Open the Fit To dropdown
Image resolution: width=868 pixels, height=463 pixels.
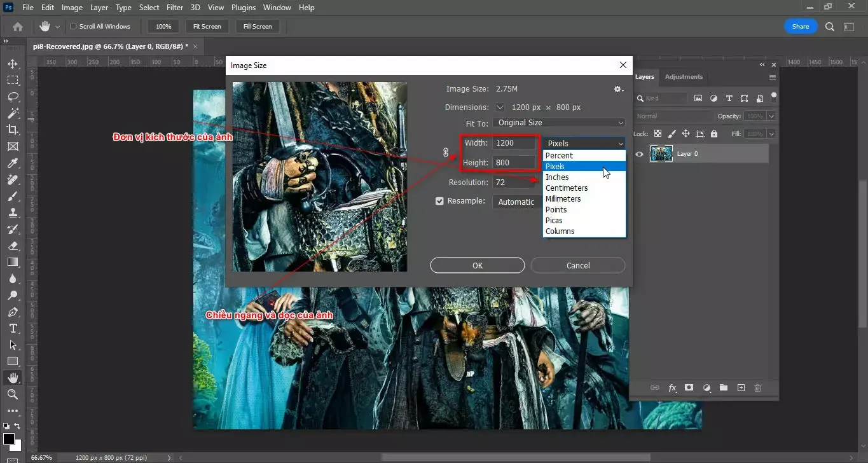pos(558,122)
